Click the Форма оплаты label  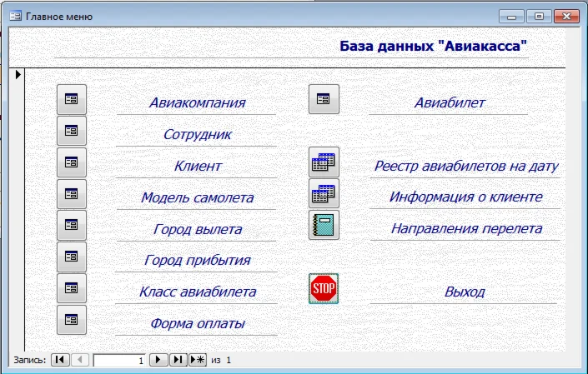(198, 323)
